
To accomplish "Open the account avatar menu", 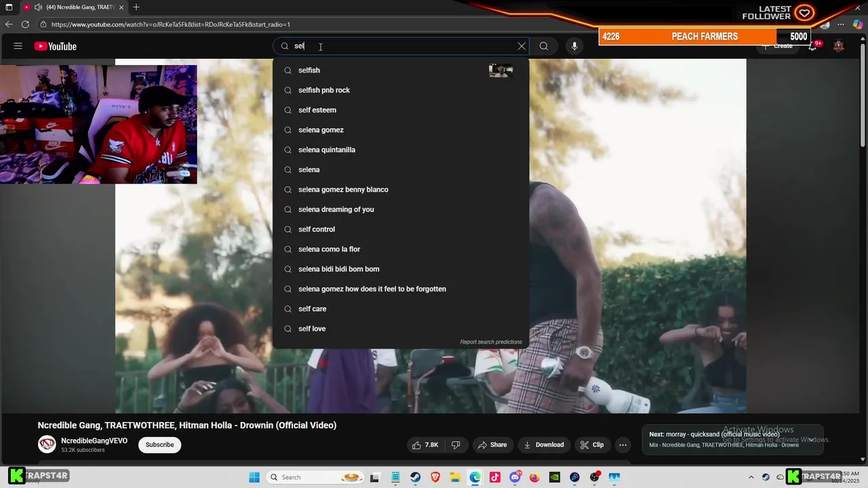I will click(x=839, y=46).
